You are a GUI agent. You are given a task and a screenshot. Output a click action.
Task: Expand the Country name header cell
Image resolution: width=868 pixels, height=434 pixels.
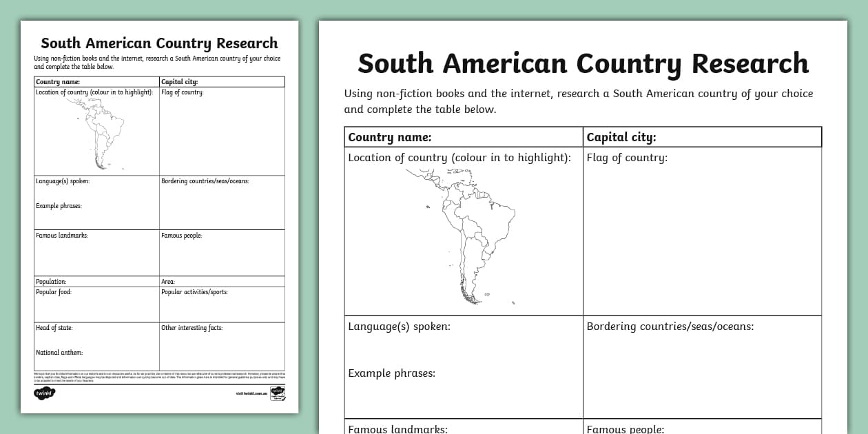[x=463, y=136]
